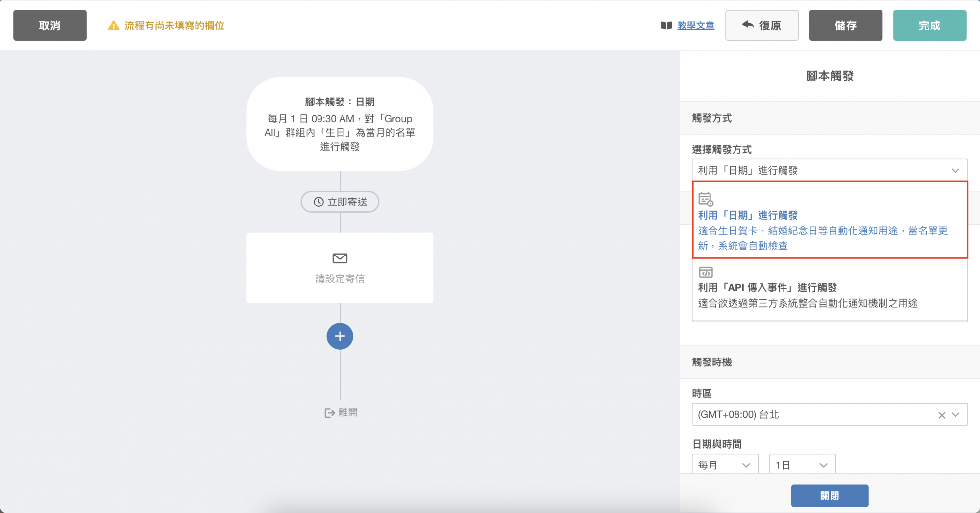
Task: Click the 流程有尚未填寫的欄位 warning text
Action: pos(174,26)
